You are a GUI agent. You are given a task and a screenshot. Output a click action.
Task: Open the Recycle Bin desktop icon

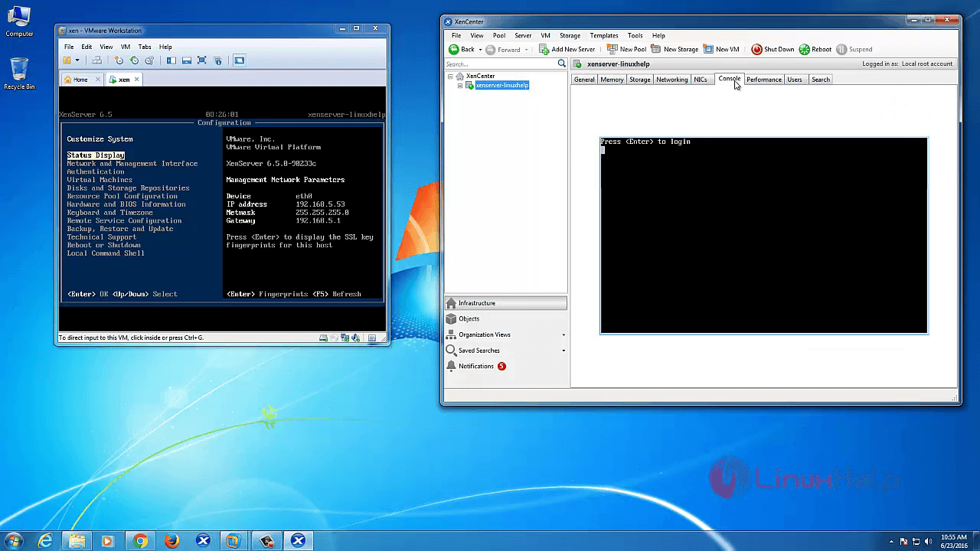[19, 74]
